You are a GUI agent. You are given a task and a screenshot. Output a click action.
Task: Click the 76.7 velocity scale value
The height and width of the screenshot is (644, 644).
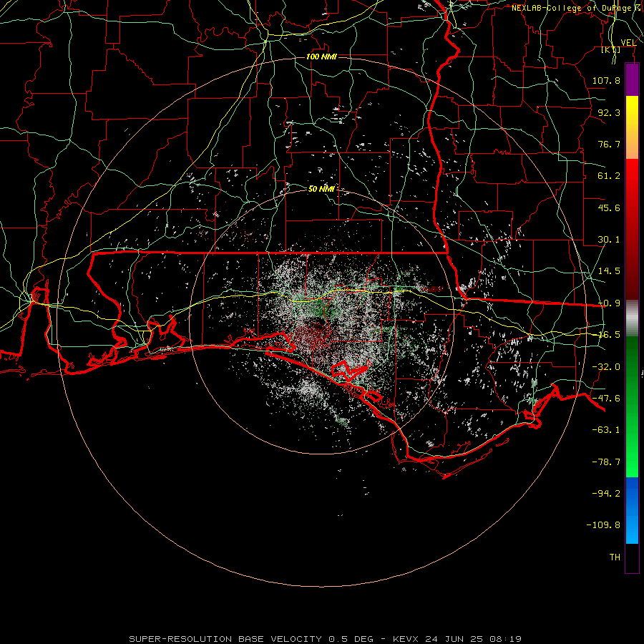tap(609, 144)
